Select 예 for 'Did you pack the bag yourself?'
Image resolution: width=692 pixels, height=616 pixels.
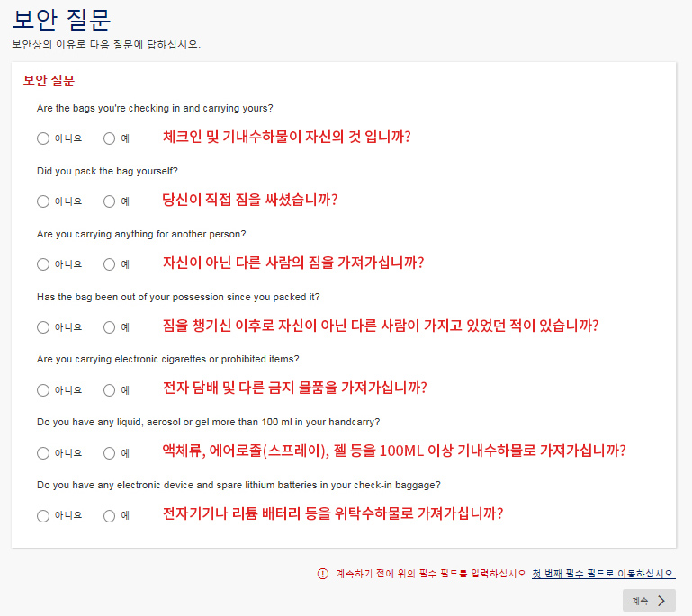click(x=109, y=201)
